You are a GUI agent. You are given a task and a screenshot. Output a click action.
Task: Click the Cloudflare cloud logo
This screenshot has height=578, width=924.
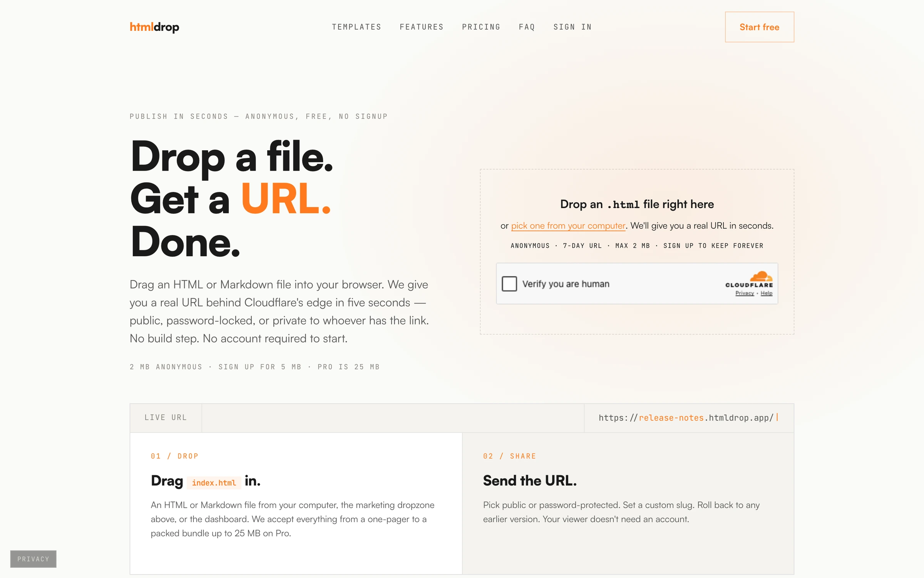pos(761,276)
